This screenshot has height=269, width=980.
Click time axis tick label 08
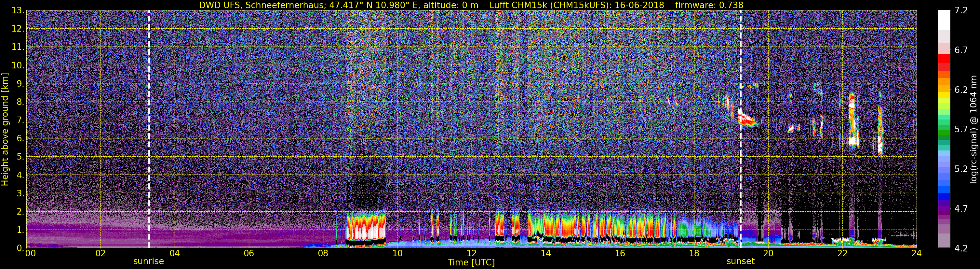[323, 253]
